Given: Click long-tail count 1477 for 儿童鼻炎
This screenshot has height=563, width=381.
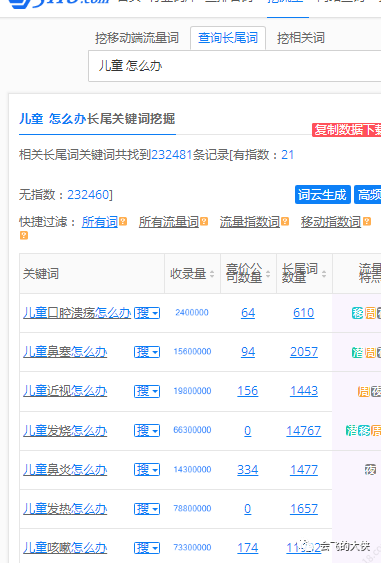Looking at the screenshot, I should click(304, 470).
